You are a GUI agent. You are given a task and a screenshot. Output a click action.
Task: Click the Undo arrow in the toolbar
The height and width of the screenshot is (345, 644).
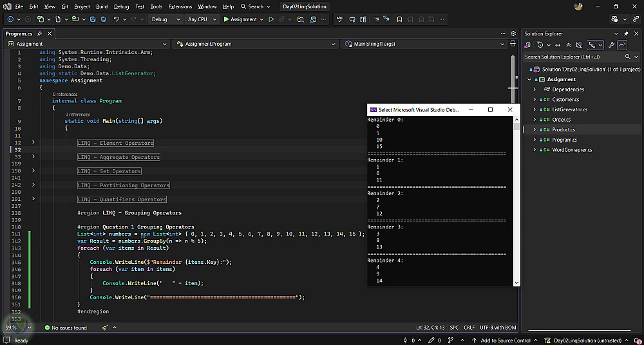point(116,19)
